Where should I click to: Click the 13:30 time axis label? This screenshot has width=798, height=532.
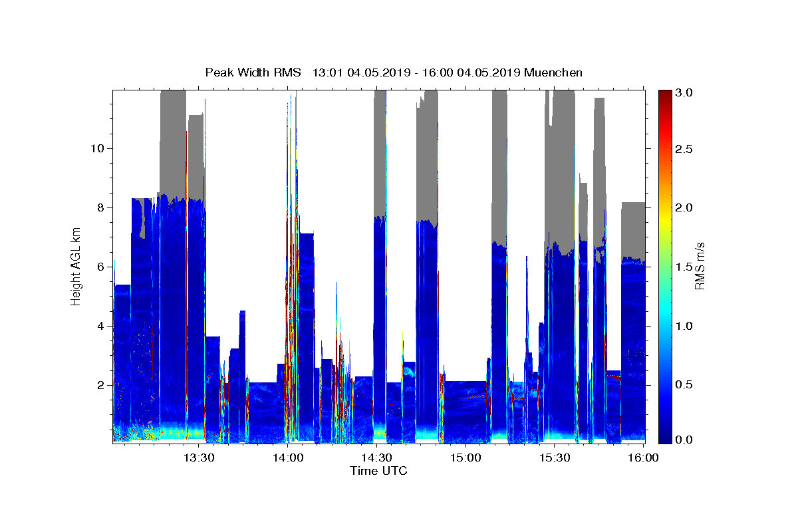click(198, 458)
